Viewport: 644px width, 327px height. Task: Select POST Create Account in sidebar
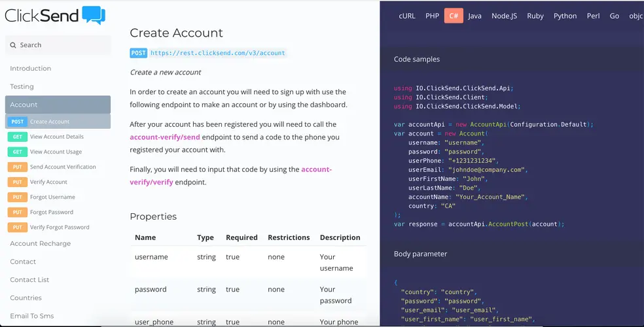pos(58,122)
